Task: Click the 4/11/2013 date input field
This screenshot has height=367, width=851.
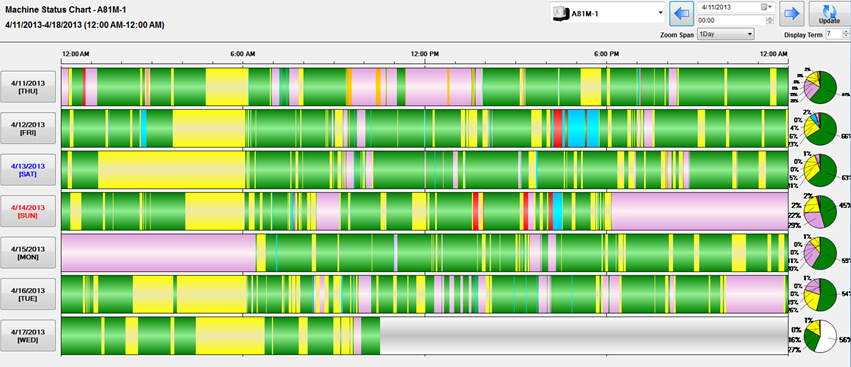Action: tap(729, 7)
